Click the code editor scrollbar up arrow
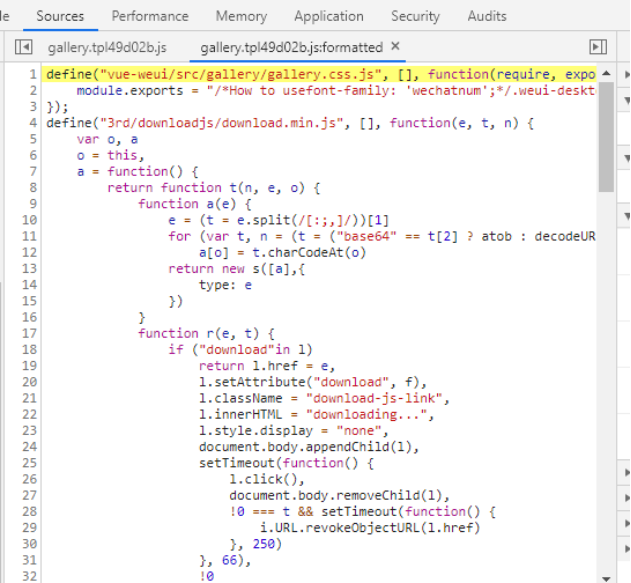The image size is (631, 583). click(606, 74)
